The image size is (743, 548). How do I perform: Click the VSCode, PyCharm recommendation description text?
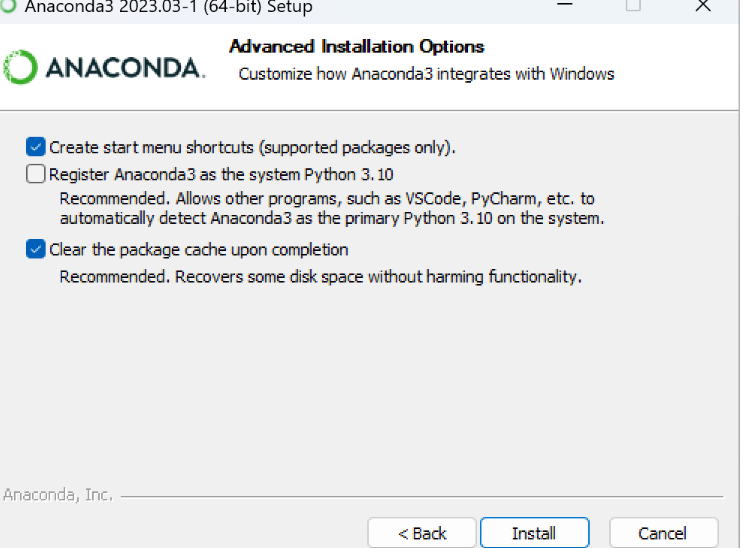tap(330, 208)
